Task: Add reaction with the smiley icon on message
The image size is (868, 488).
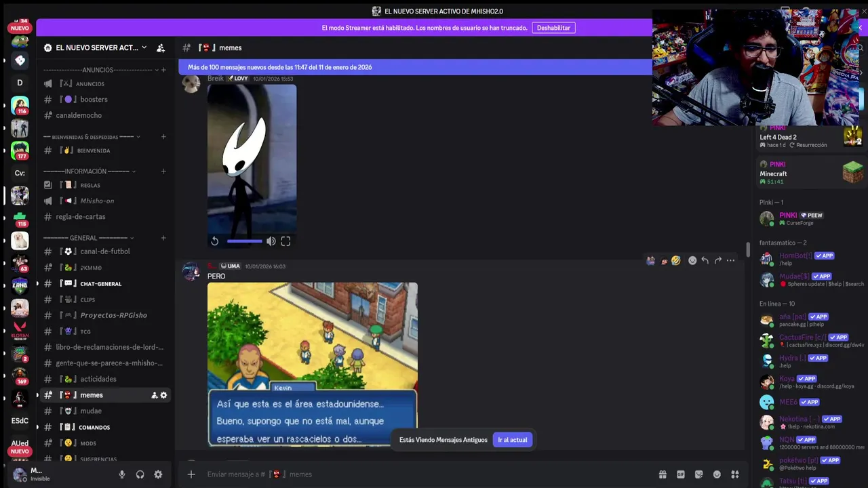Action: click(x=692, y=260)
